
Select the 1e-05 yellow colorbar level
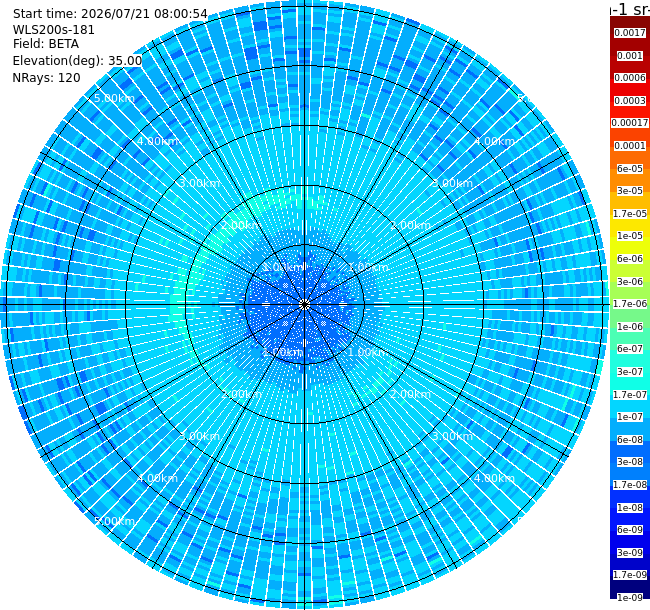(x=630, y=236)
